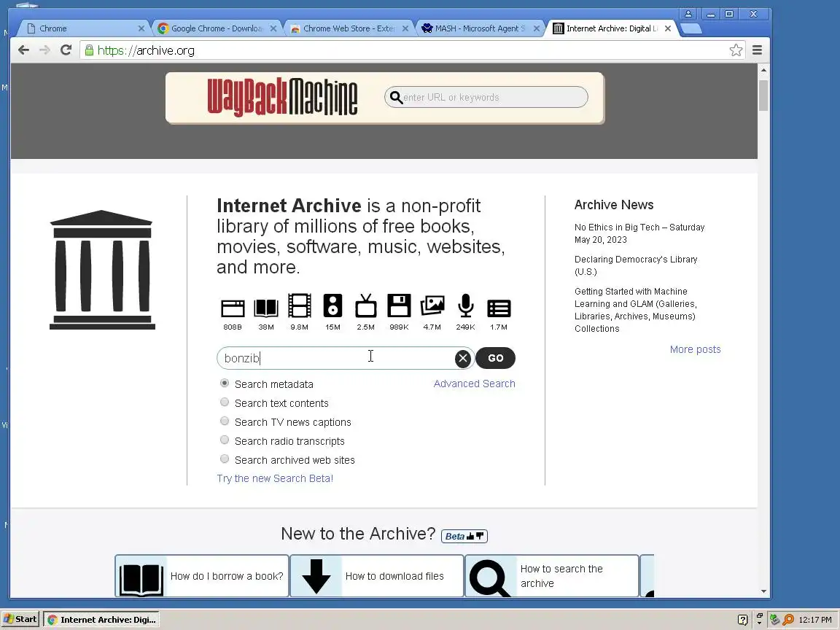840x630 pixels.
Task: Click the browser back arrow
Action: 23,50
